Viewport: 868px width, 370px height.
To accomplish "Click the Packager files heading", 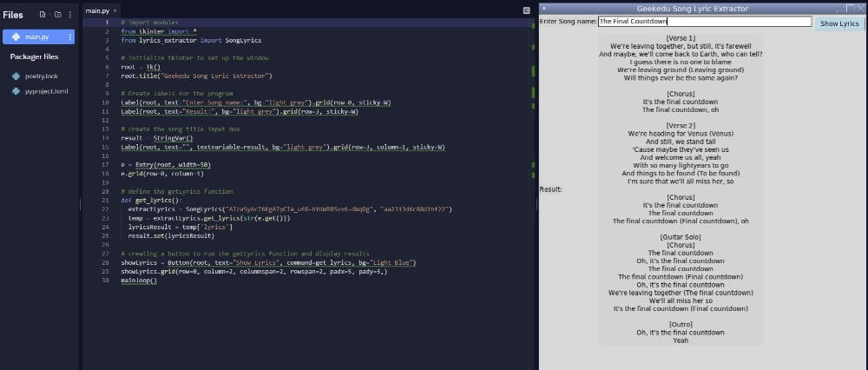I will click(x=34, y=56).
